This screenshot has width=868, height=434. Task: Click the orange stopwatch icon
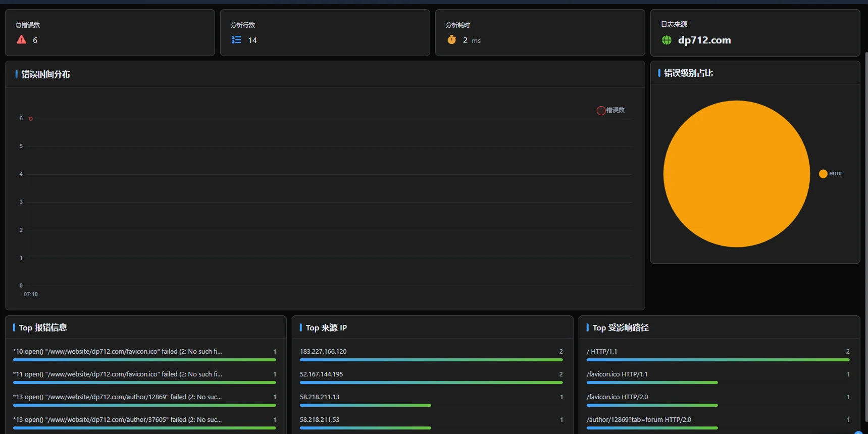click(x=451, y=39)
